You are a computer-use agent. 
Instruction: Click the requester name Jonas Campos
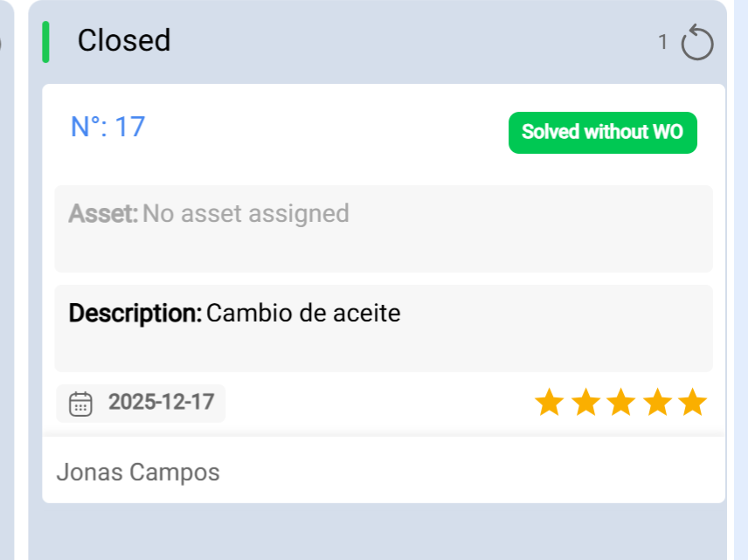pyautogui.click(x=138, y=473)
